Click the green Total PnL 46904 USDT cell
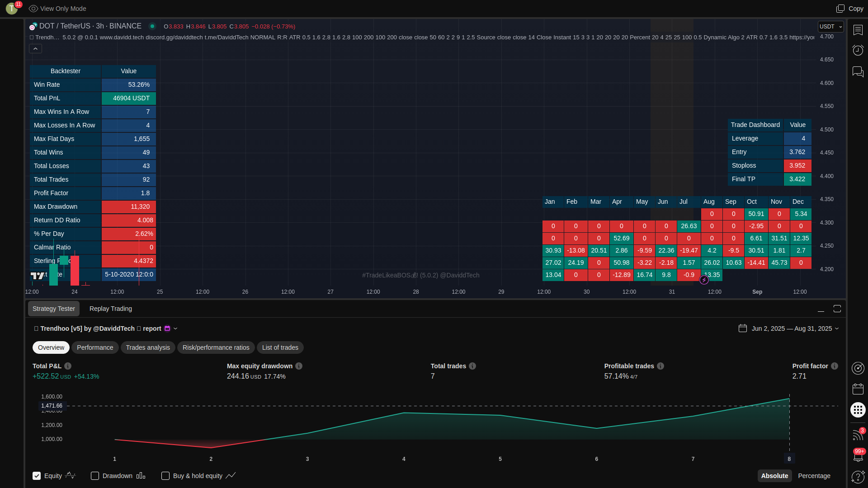 tap(129, 98)
